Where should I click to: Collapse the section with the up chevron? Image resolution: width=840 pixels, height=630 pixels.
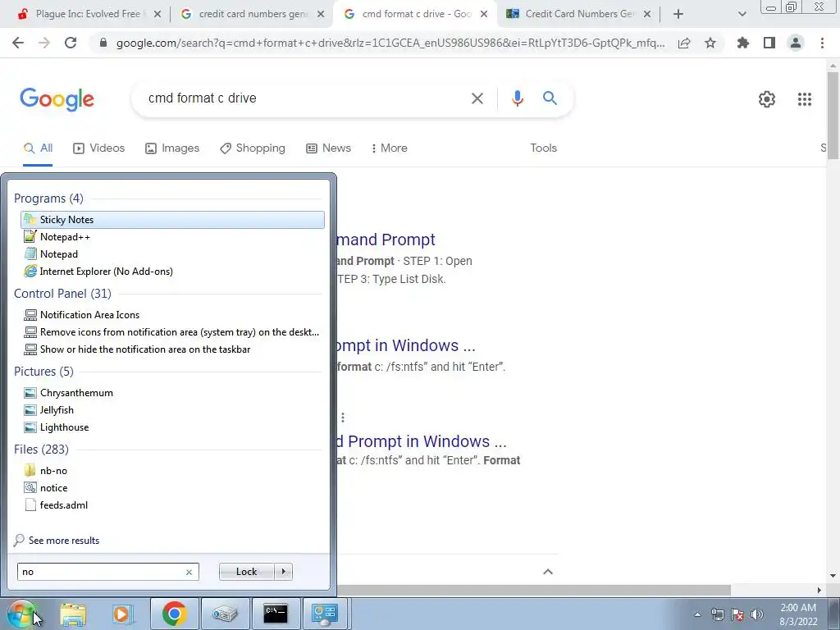[x=547, y=572]
